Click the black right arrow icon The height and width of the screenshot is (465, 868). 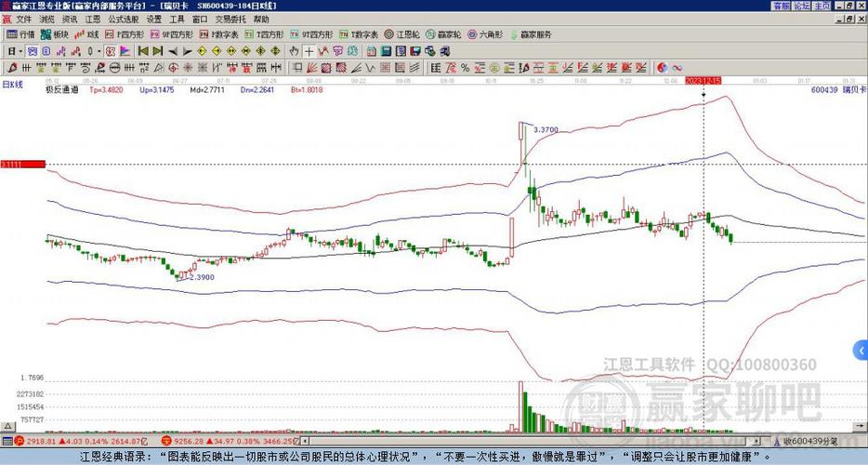(x=188, y=51)
